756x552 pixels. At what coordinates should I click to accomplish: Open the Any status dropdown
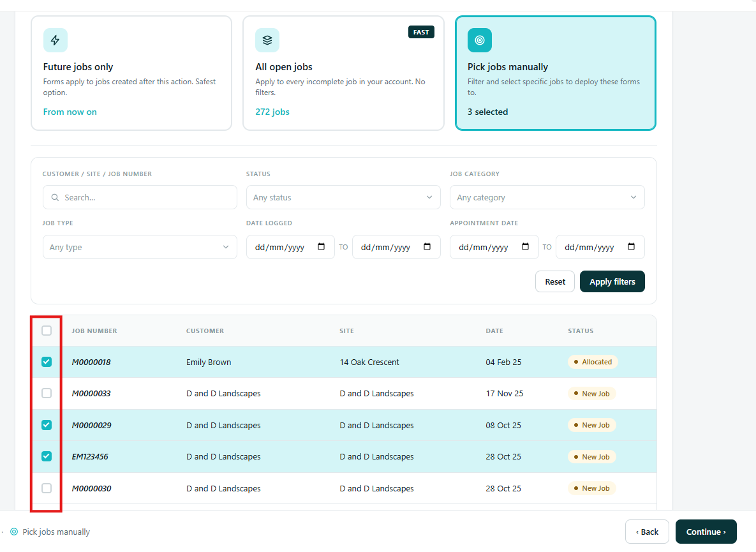click(343, 198)
